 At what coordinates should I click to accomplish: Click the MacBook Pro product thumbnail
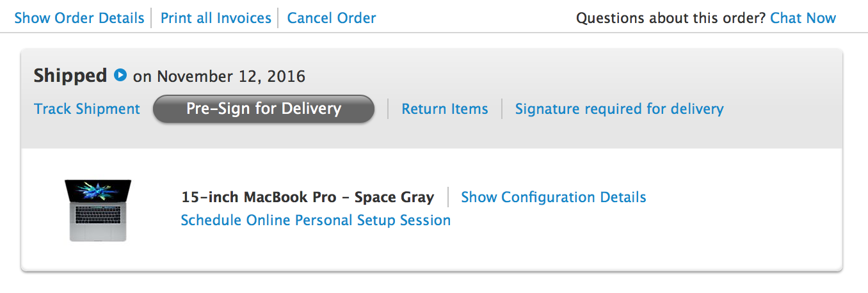tap(98, 210)
